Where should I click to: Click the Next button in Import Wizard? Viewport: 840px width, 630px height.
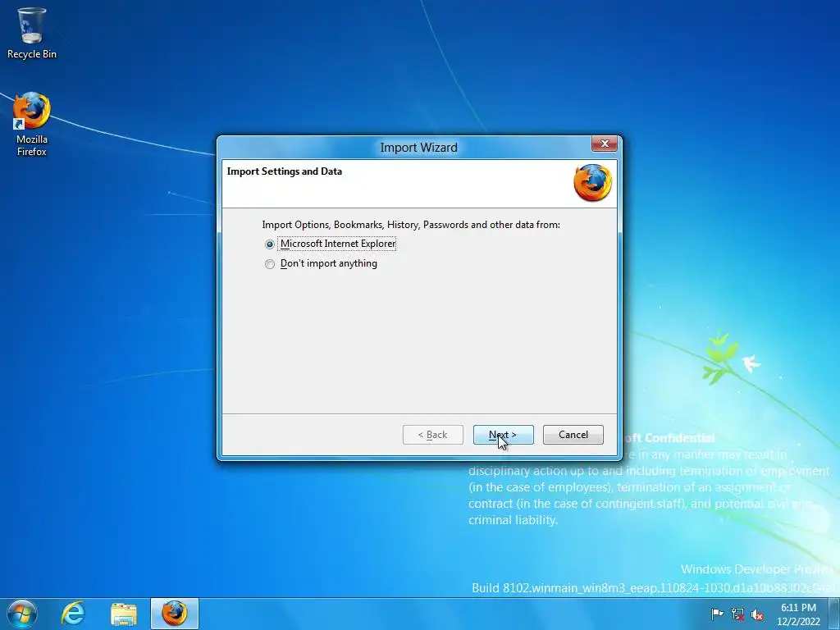pyautogui.click(x=503, y=435)
